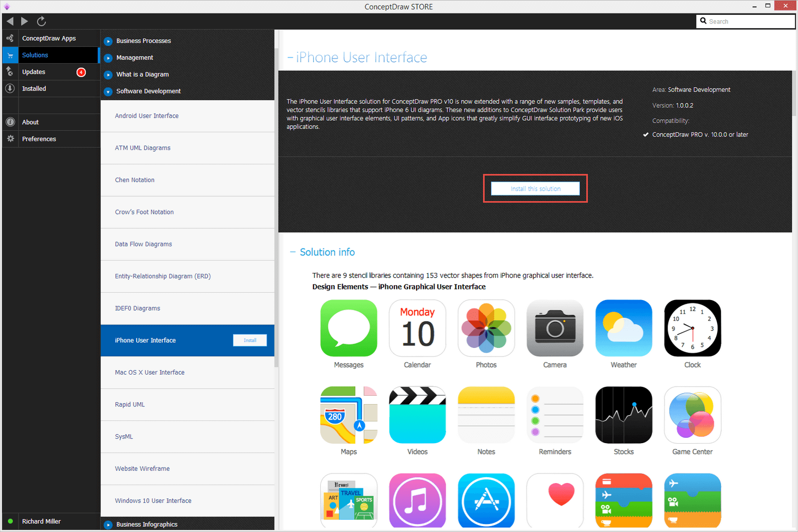The image size is (798, 532).
Task: Open the Updates section
Action: point(51,72)
